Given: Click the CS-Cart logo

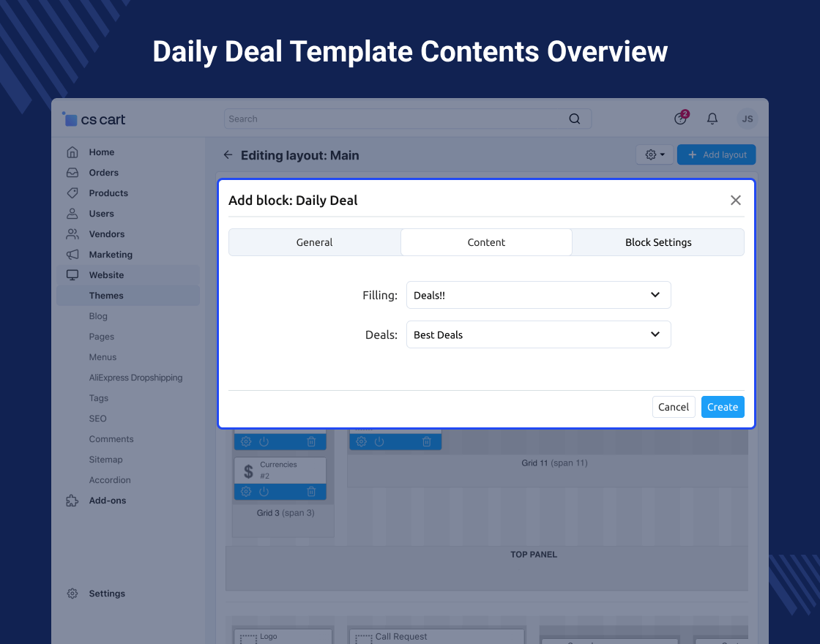Looking at the screenshot, I should 94,119.
